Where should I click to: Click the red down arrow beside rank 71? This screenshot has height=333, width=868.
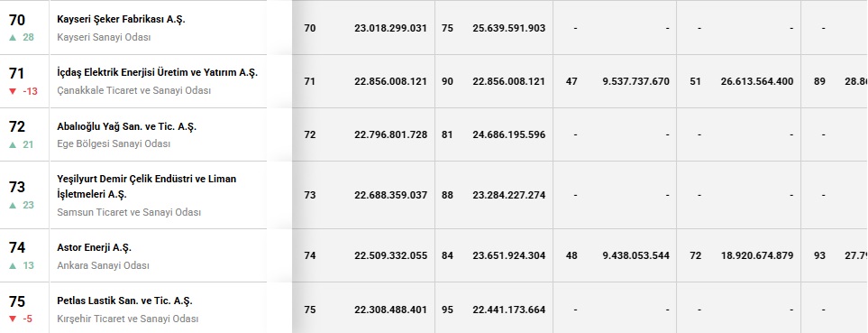[x=13, y=91]
